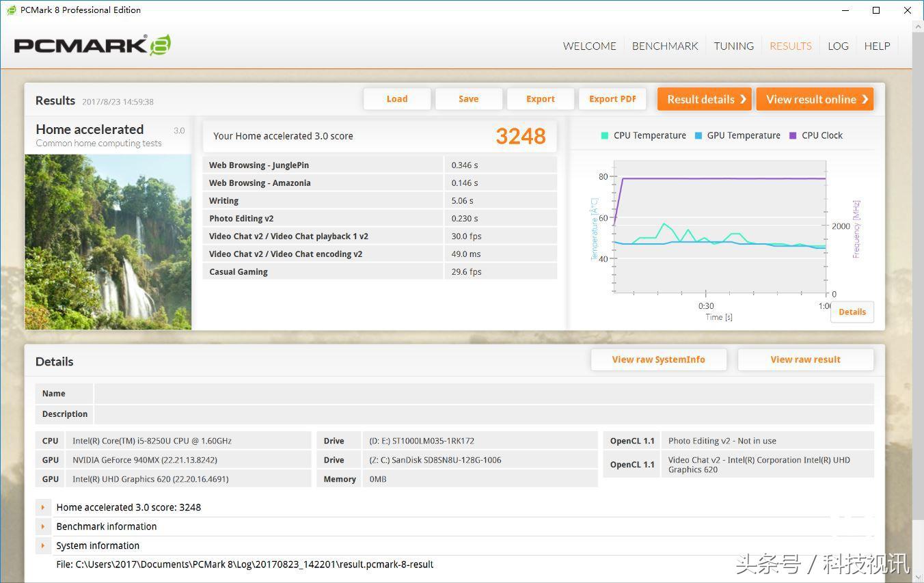
Task: Open the BENCHMARK tab
Action: click(x=664, y=46)
